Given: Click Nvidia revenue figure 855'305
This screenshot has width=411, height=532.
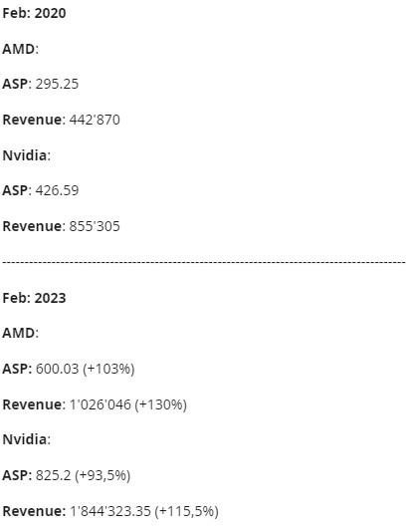Looking at the screenshot, I should (x=95, y=226).
